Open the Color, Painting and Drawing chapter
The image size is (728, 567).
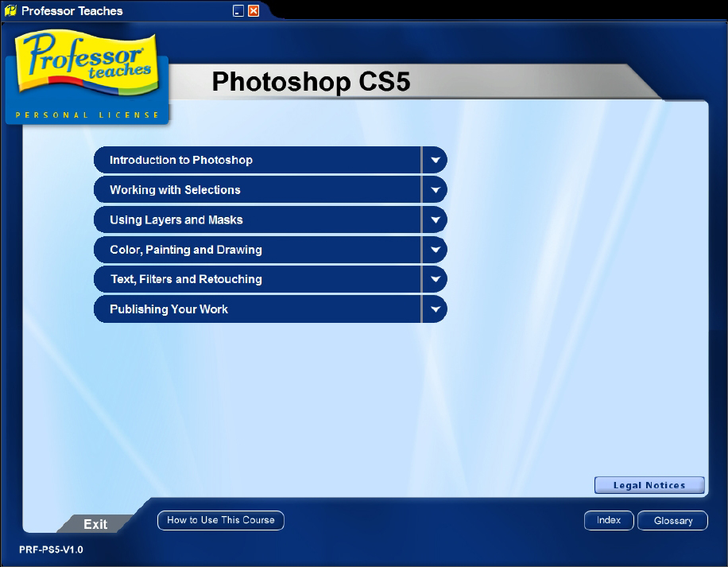(x=258, y=250)
